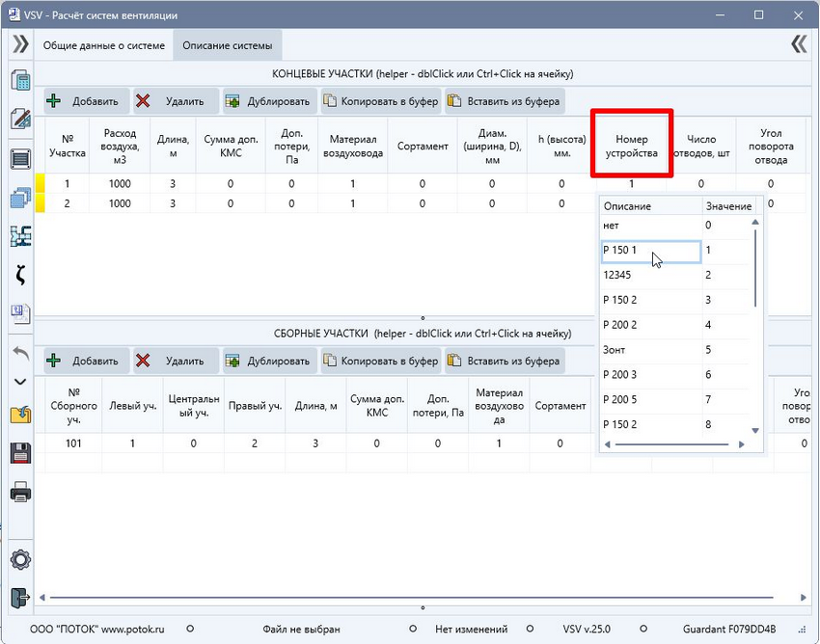Select the Описание системы tab

[228, 45]
